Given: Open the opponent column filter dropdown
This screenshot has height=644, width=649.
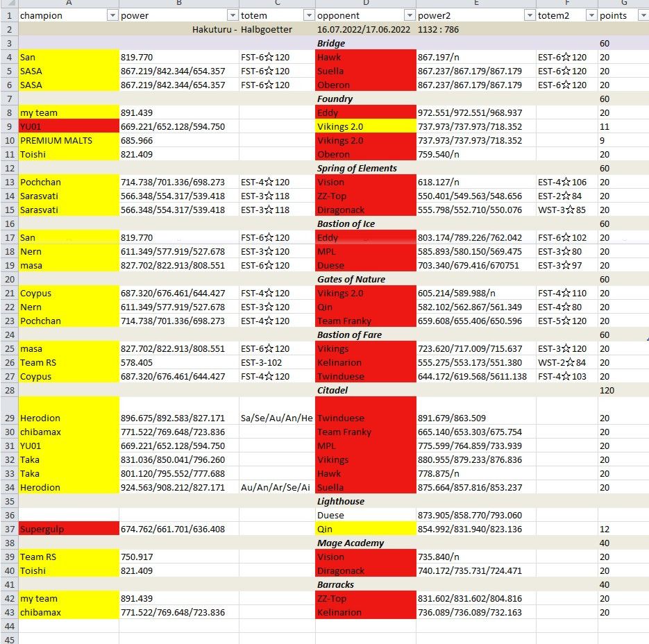Looking at the screenshot, I should click(x=410, y=15).
